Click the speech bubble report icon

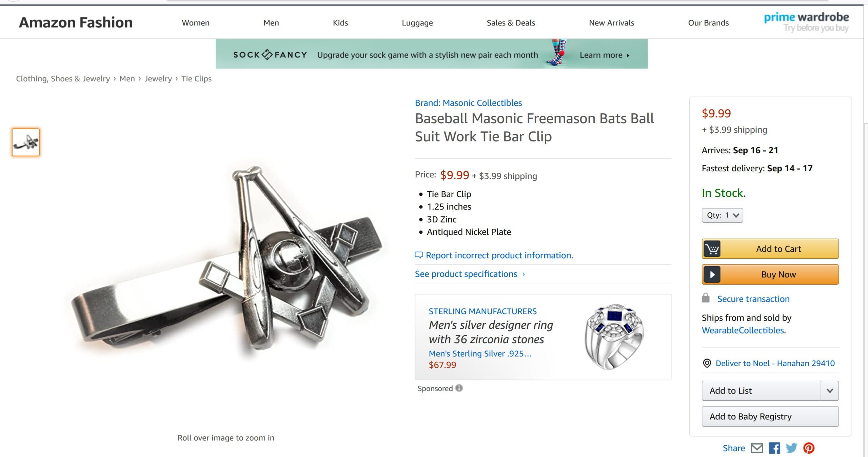[x=419, y=255]
